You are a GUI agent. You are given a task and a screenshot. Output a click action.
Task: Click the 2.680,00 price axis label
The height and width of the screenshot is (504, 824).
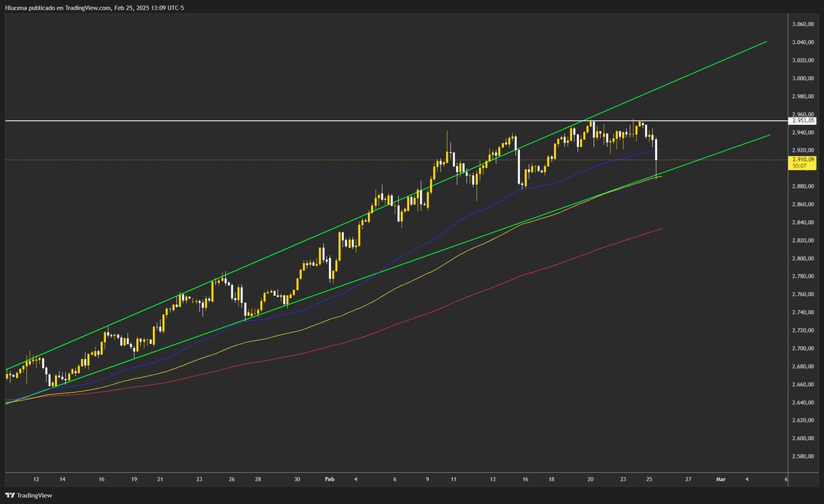pos(802,366)
